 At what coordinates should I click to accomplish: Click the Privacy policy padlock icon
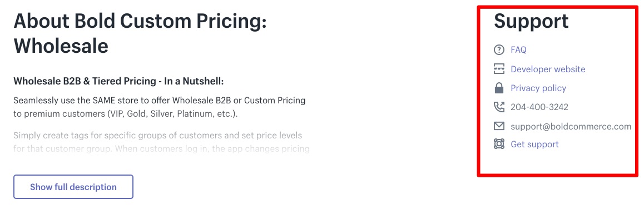[x=499, y=88]
